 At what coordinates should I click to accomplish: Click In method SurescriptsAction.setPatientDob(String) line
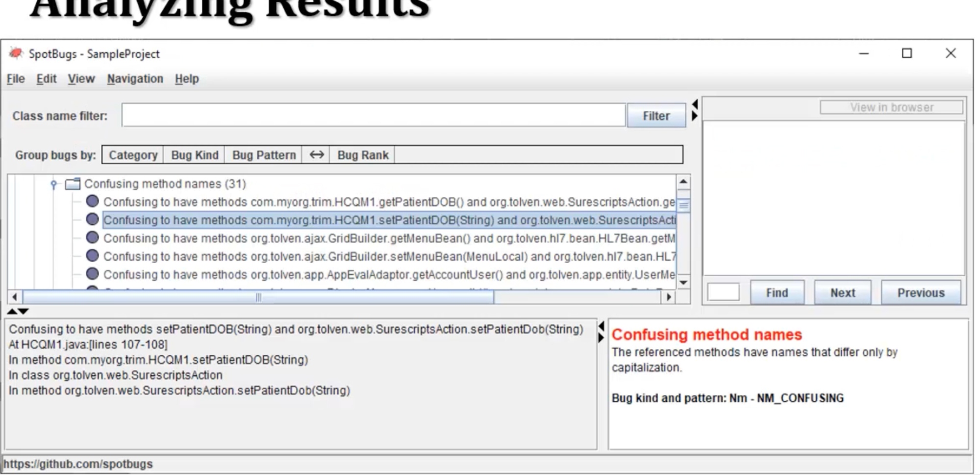(179, 390)
